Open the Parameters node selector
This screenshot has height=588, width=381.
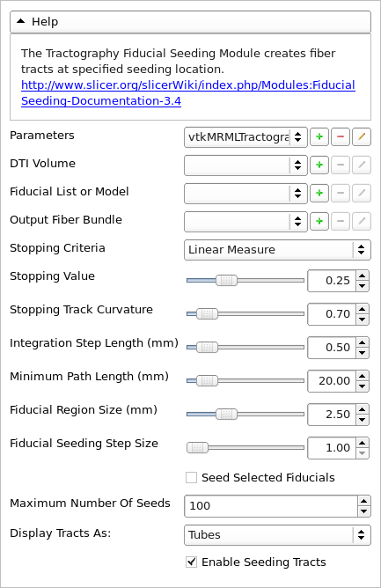pyautogui.click(x=245, y=137)
